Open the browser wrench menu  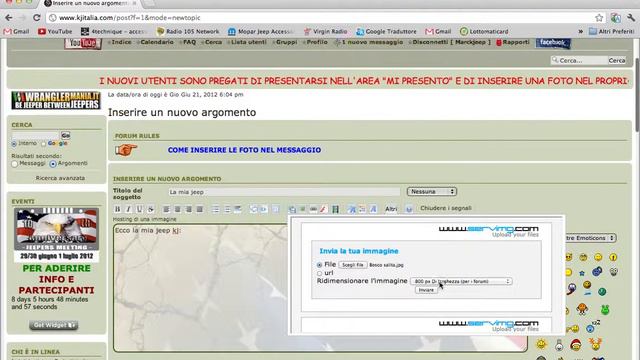(x=631, y=18)
